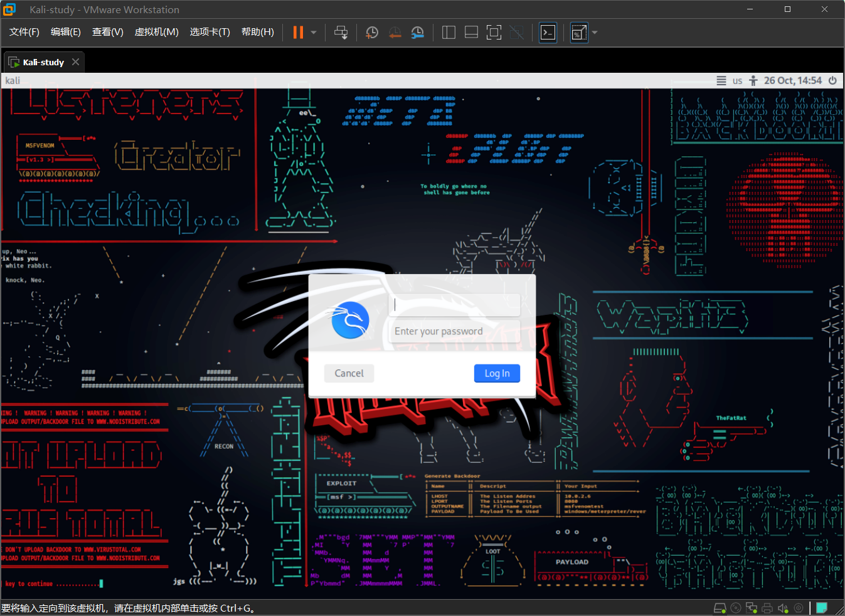Expand the stretch guest display dropdown arrow
This screenshot has height=616, width=845.
click(x=595, y=33)
